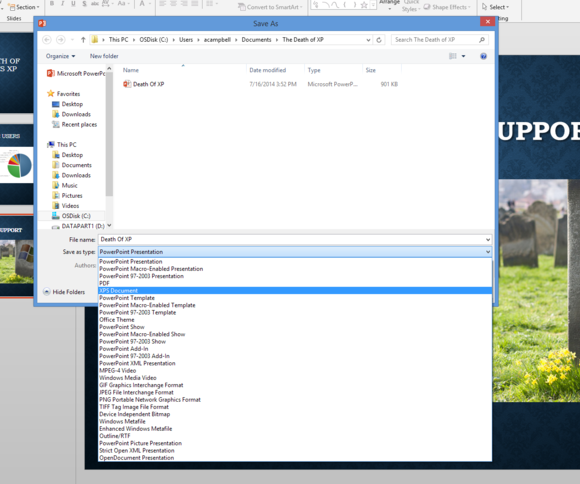The image size is (580, 484).
Task: Click the change your view icon
Action: pos(453,56)
